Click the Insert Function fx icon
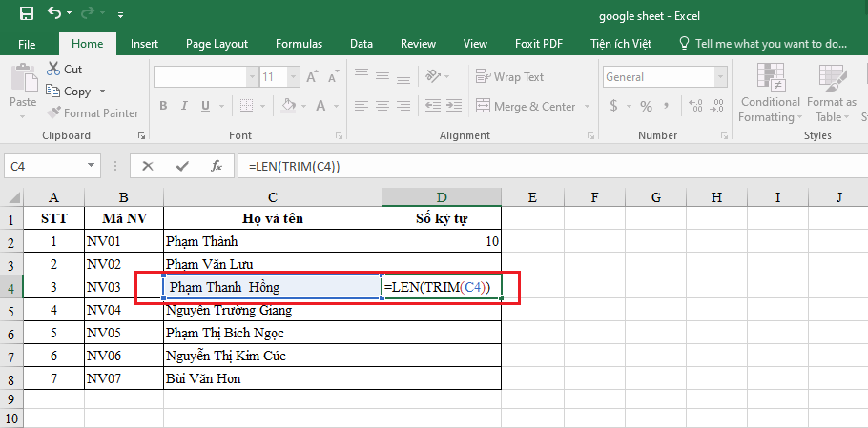Image resolution: width=868 pixels, height=428 pixels. (x=217, y=166)
